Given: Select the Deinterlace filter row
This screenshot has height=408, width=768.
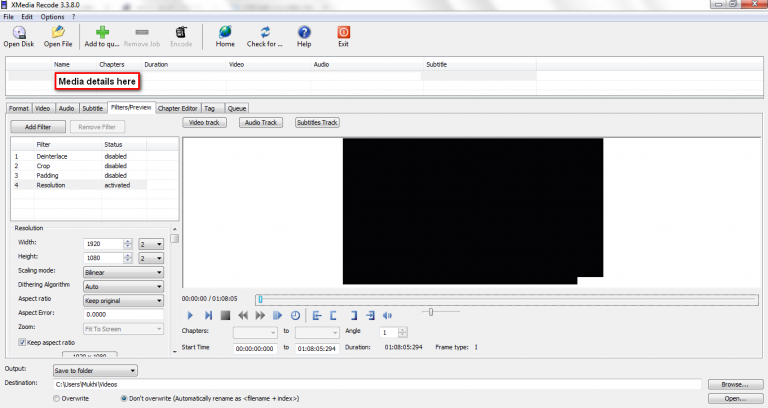Looking at the screenshot, I should tap(78, 156).
